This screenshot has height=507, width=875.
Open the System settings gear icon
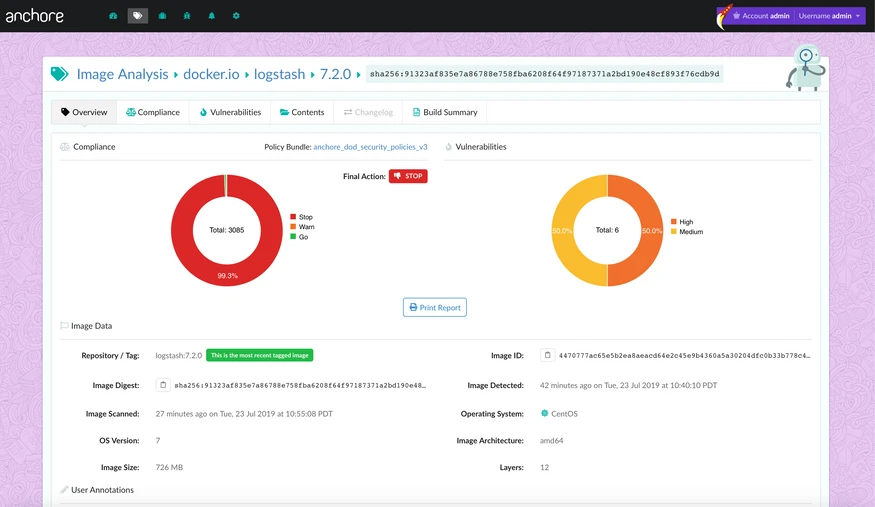pos(236,16)
